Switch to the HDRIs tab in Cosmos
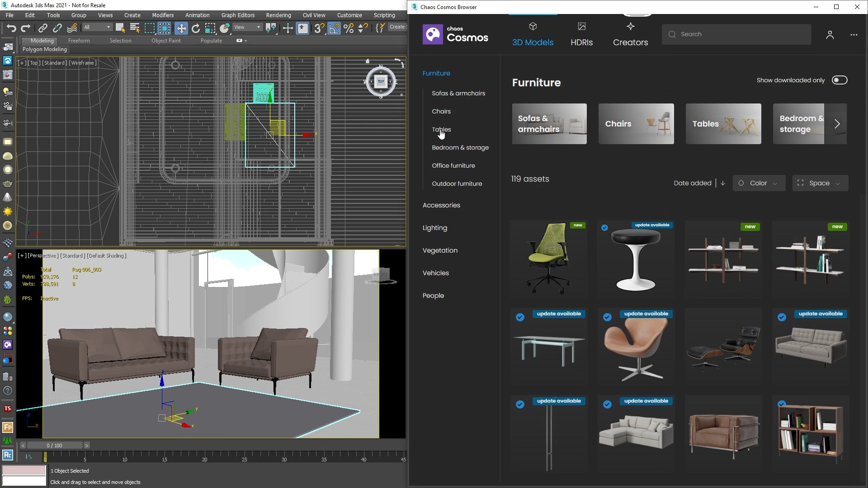Image resolution: width=868 pixels, height=488 pixels. [581, 34]
